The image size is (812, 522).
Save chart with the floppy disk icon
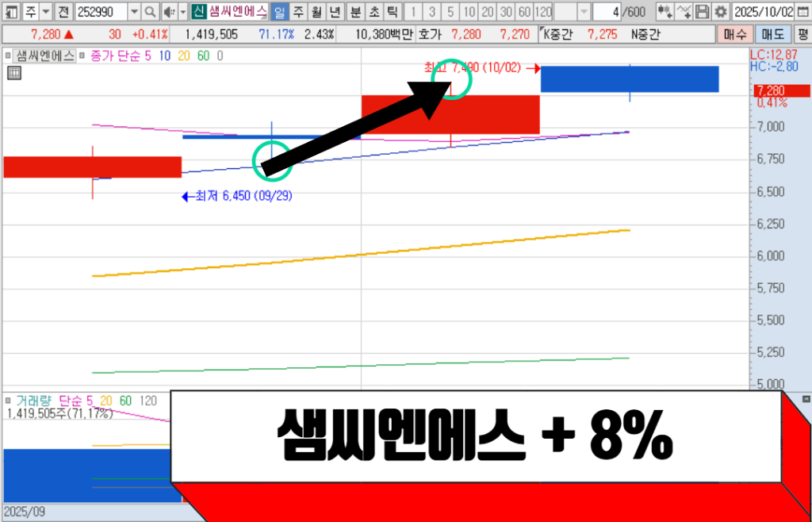point(702,12)
